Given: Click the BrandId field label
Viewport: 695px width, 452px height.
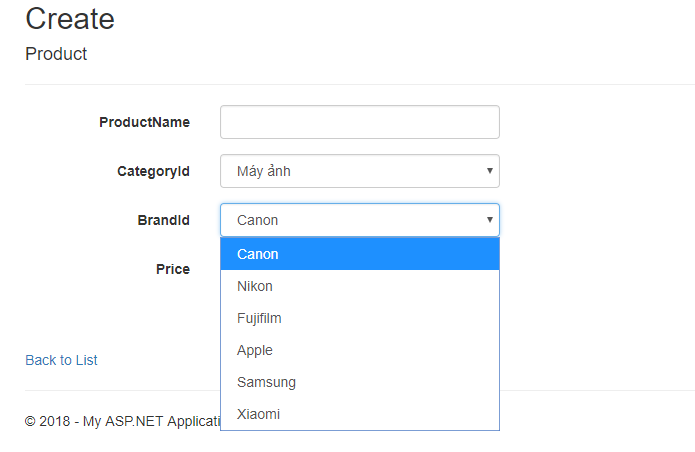Looking at the screenshot, I should point(163,220).
